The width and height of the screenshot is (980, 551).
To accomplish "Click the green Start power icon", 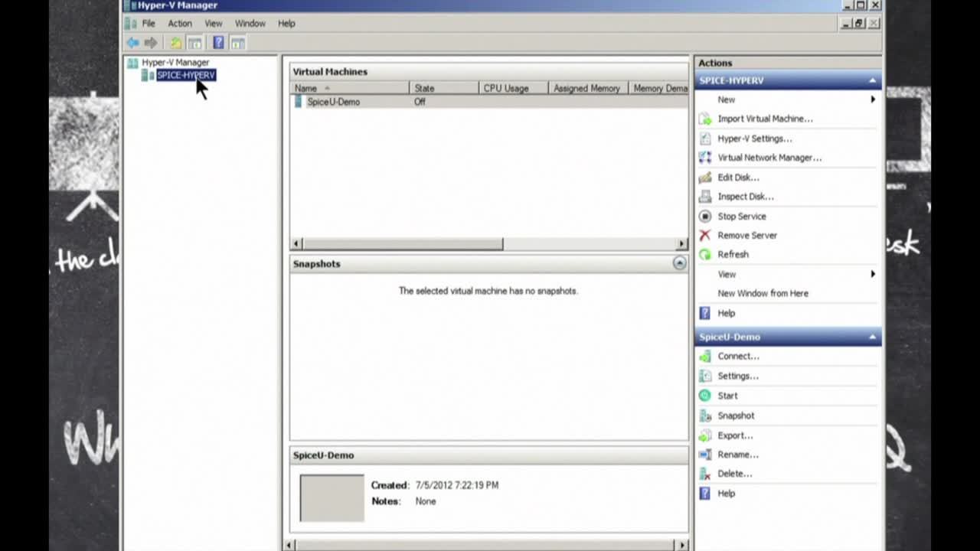I will 705,396.
